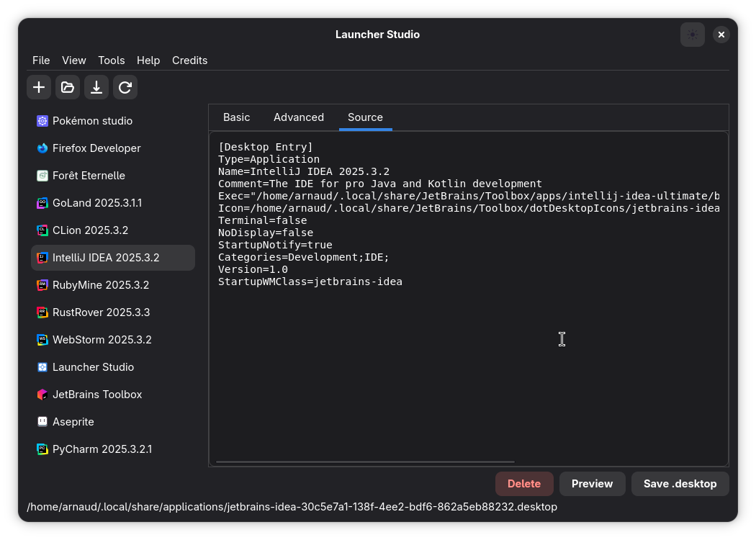The image size is (756, 540).
Task: Click the JetBrains Toolbox app icon
Action: 42,395
